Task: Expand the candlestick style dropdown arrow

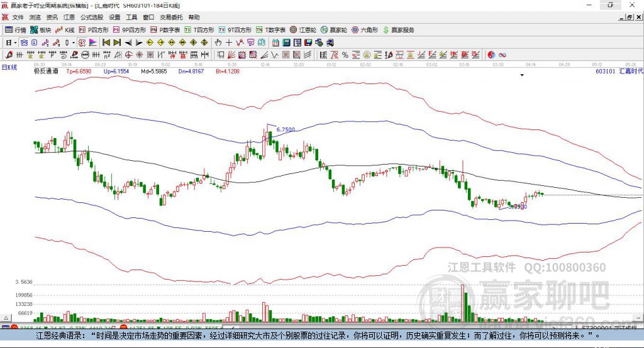Action: [74, 43]
